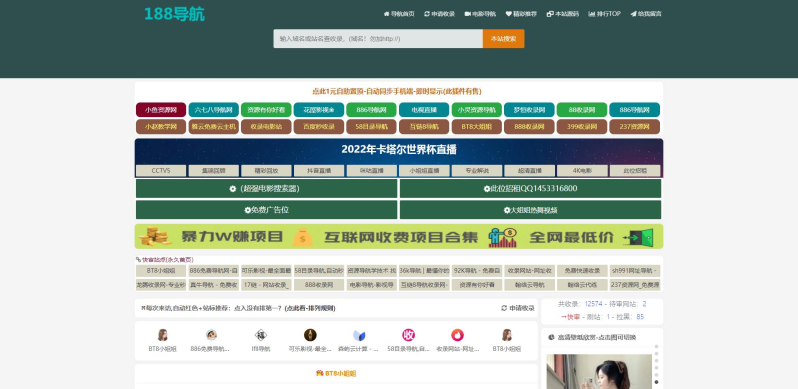Open the 资源有你好看 green tag

tap(266, 110)
